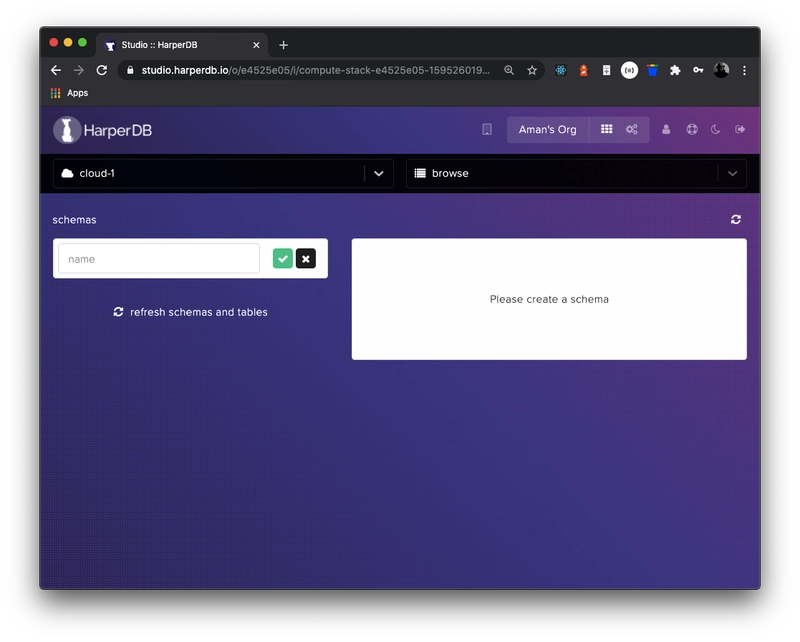Click the React DevTools extension icon
This screenshot has height=642, width=800.
[560, 70]
